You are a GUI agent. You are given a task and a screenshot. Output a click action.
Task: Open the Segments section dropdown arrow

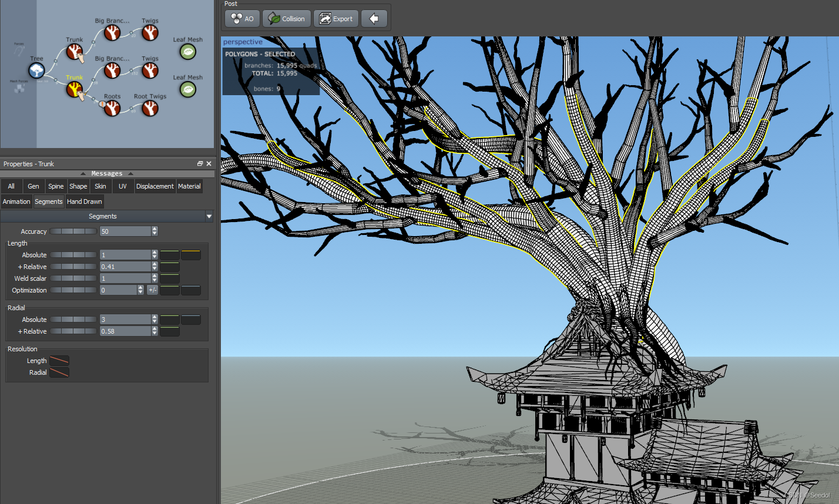[x=209, y=216]
